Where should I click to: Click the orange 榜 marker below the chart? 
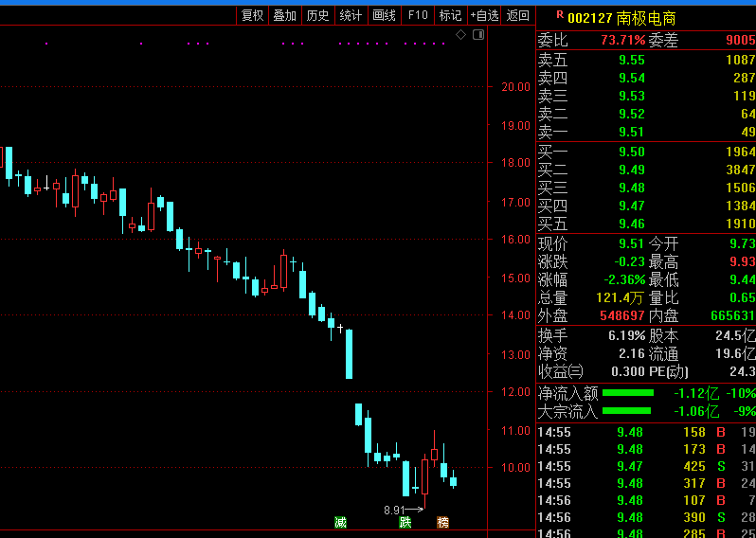(x=442, y=522)
